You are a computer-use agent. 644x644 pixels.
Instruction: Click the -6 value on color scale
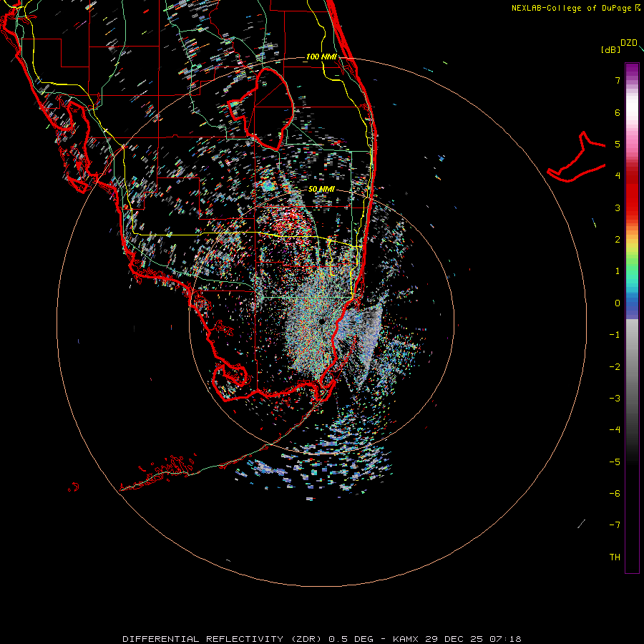point(615,494)
